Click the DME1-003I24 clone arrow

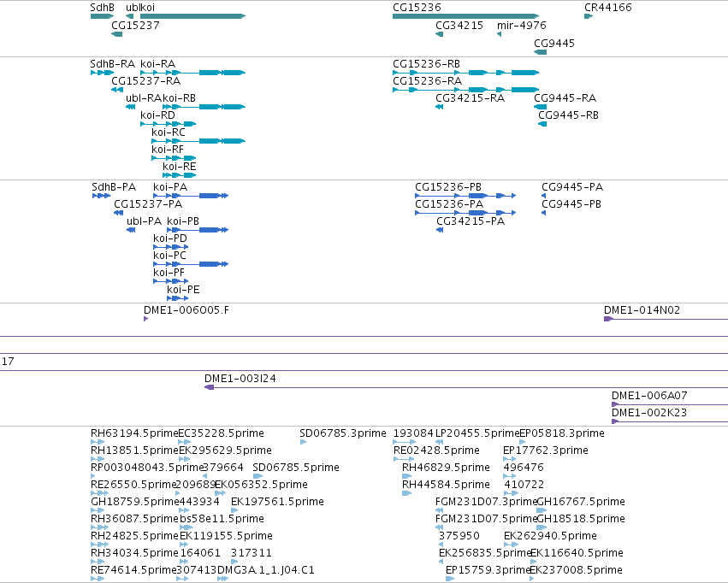210,387
